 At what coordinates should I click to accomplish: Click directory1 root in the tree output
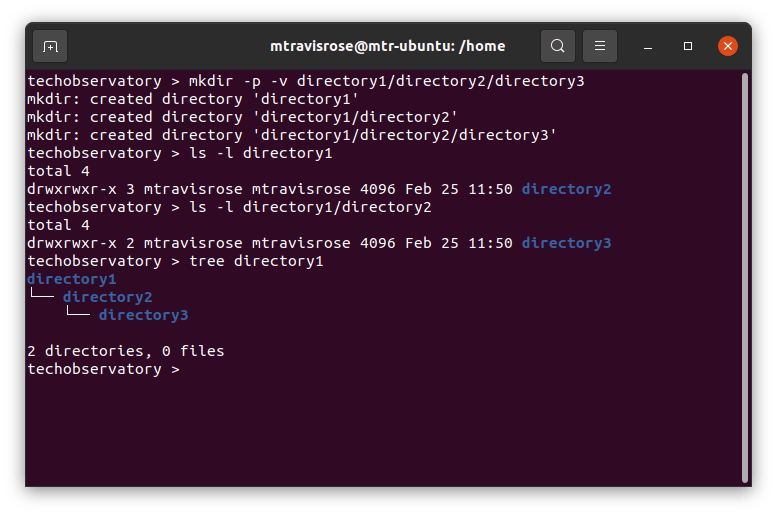click(72, 279)
